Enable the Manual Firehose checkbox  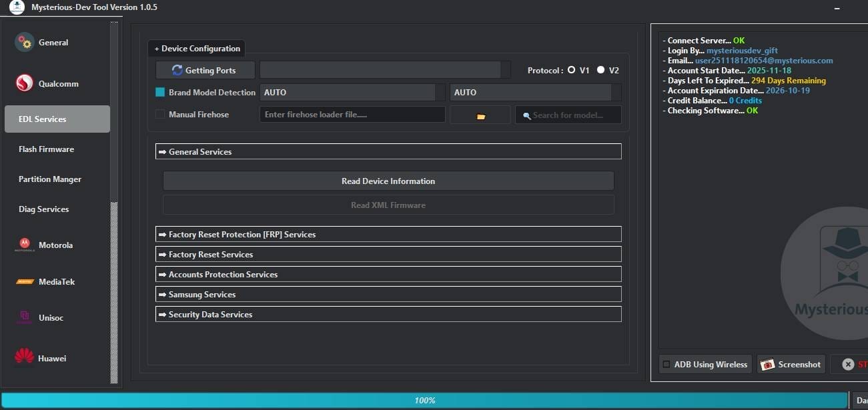point(159,114)
